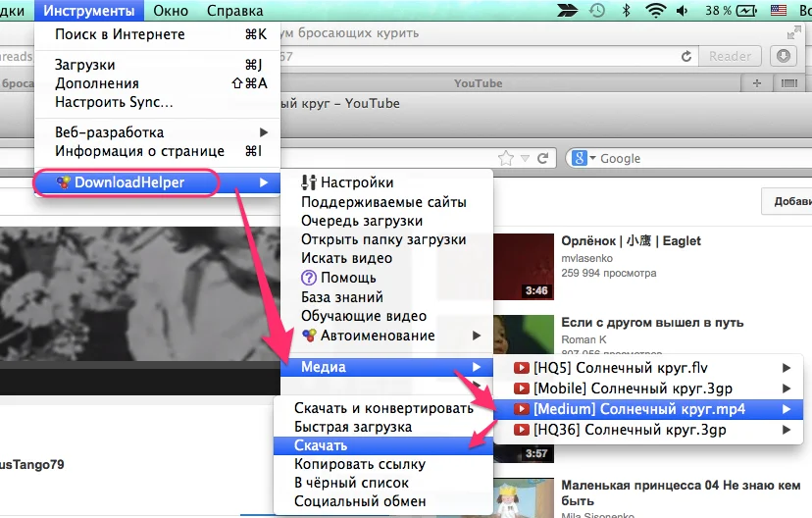Choose Скачать и конвертировать
The image size is (812, 518).
click(383, 408)
